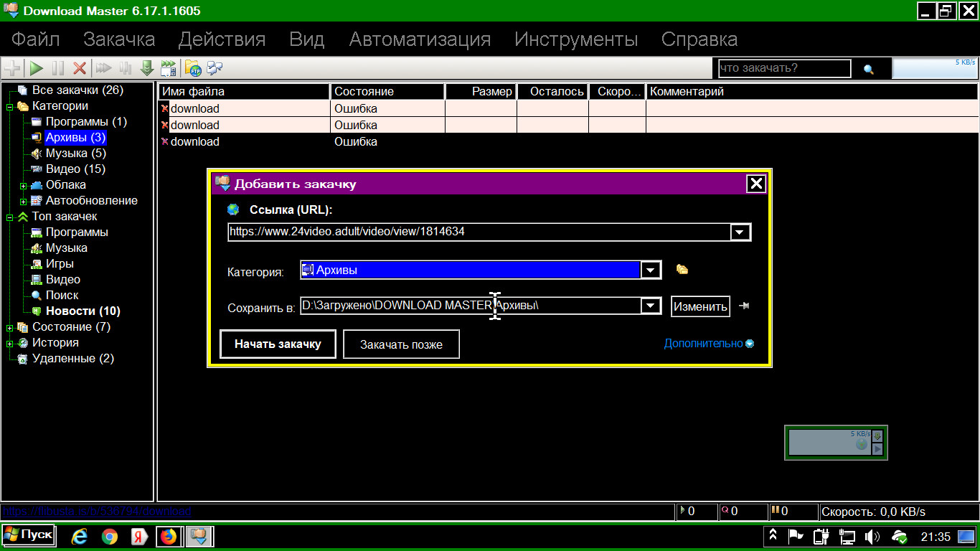Click the green double down-arrow toolbar icon
The height and width of the screenshot is (551, 980).
tap(147, 68)
